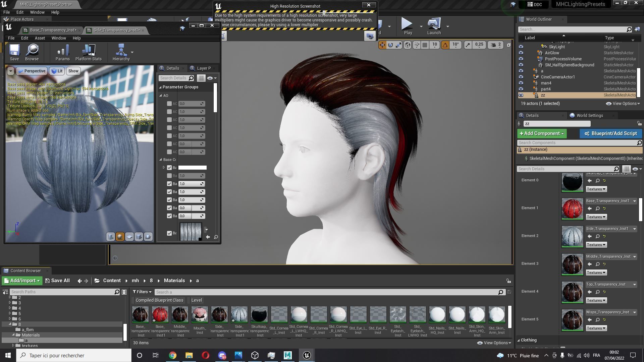This screenshot has height=362, width=644.
Task: Select the scale gizmo icon in the viewport
Action: coord(398,45)
